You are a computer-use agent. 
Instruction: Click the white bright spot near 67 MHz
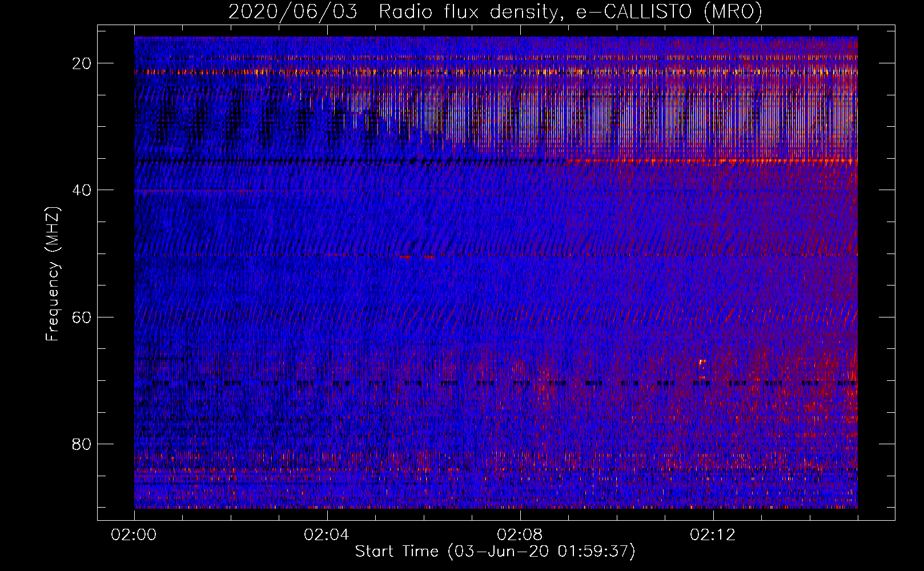[702, 361]
